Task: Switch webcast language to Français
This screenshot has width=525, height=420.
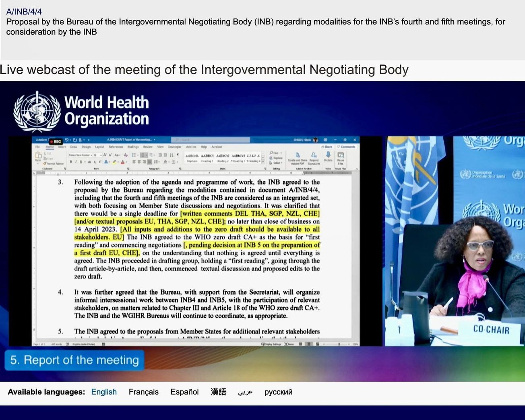Action: 143,391
